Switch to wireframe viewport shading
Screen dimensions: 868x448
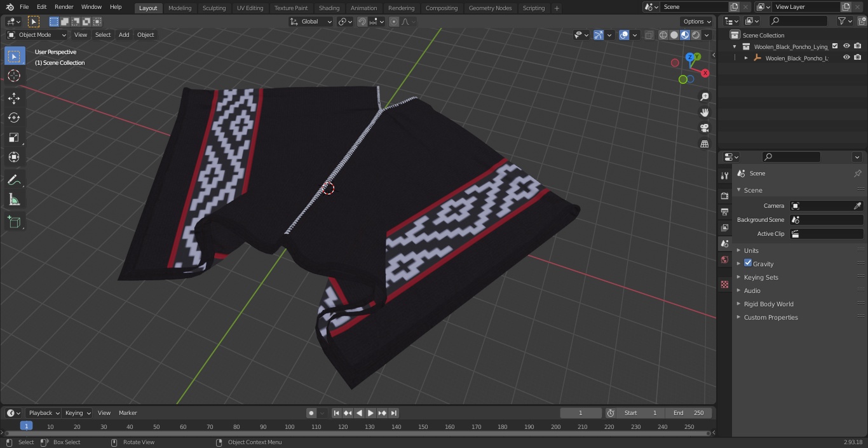[663, 35]
